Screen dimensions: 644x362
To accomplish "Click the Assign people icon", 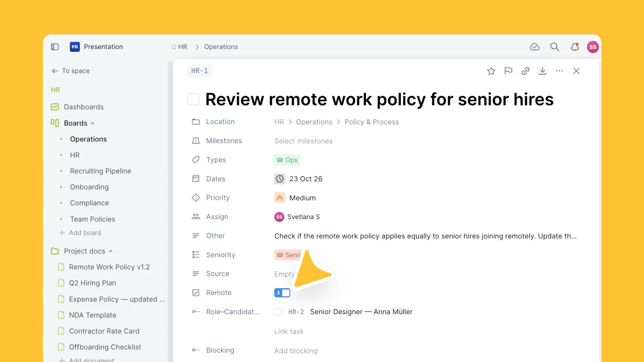I will (196, 217).
